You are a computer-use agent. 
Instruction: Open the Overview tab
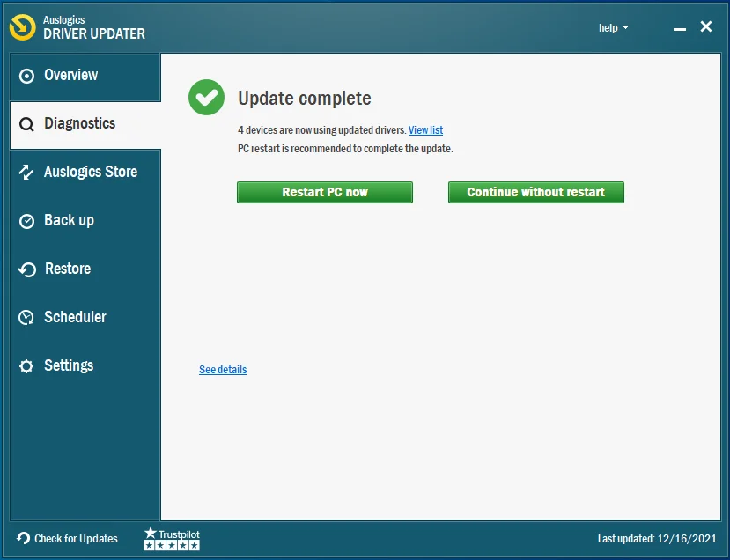tap(85, 76)
